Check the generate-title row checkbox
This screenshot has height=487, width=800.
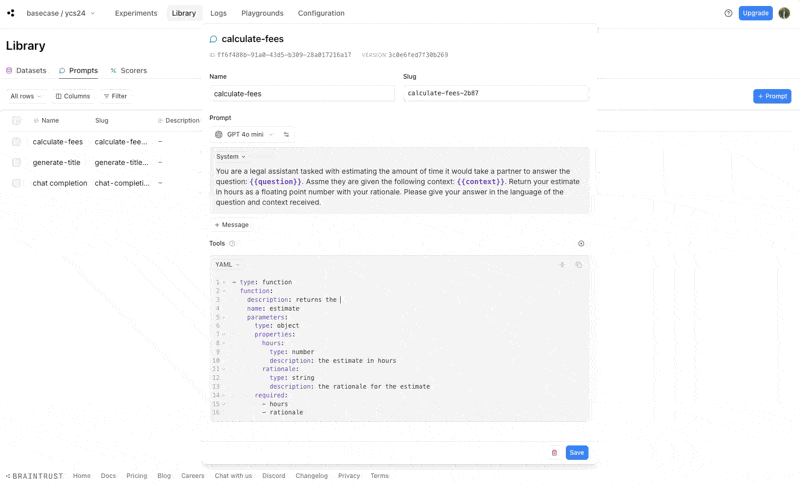[x=16, y=163]
